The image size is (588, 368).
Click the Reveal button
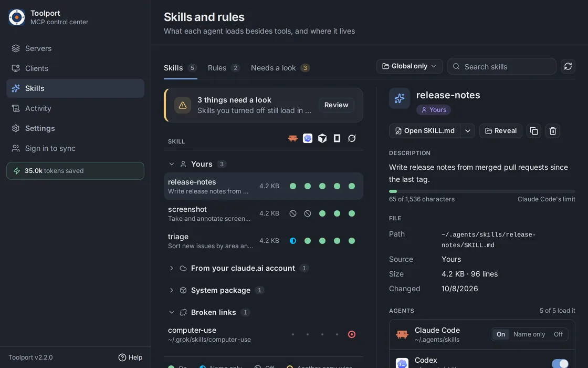[501, 131]
